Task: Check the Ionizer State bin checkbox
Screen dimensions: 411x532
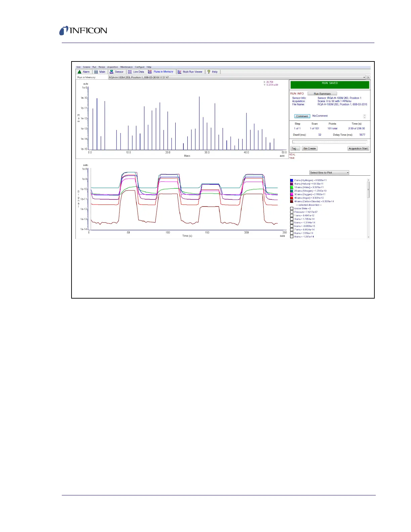Action: [292, 209]
